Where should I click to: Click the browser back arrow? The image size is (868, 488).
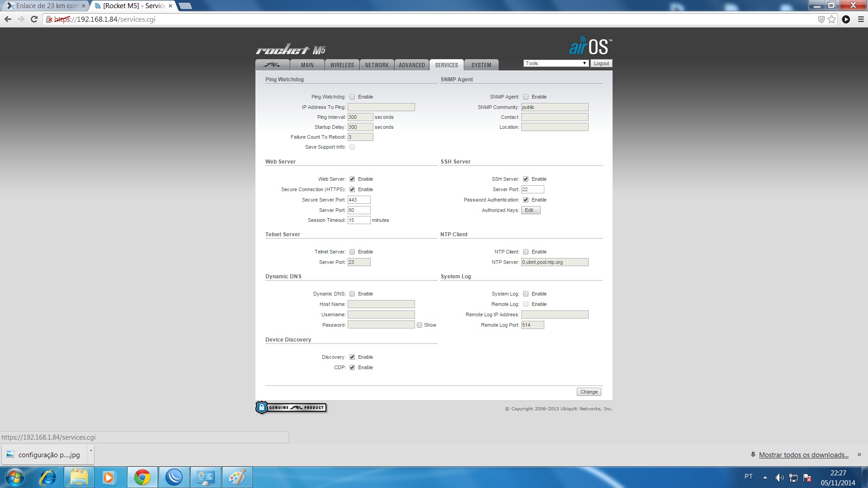(8, 19)
